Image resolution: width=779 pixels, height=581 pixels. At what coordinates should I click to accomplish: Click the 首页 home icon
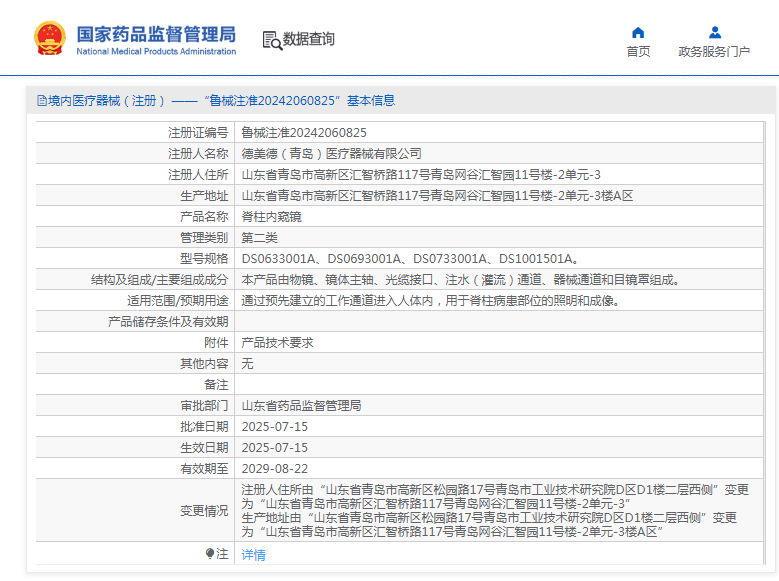click(x=638, y=33)
